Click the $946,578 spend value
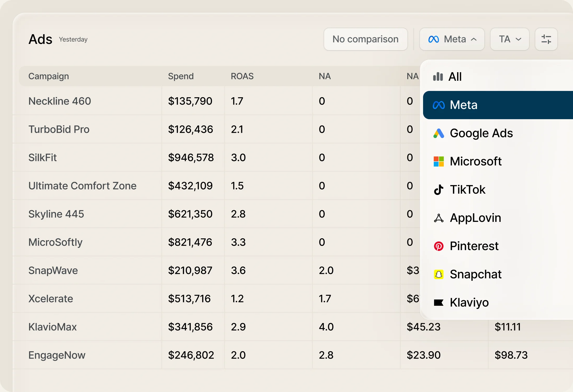The height and width of the screenshot is (392, 573). [x=191, y=158]
